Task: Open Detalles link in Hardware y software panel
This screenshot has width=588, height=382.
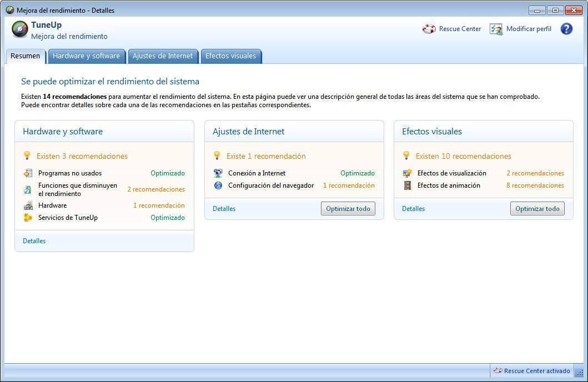Action: coord(34,241)
